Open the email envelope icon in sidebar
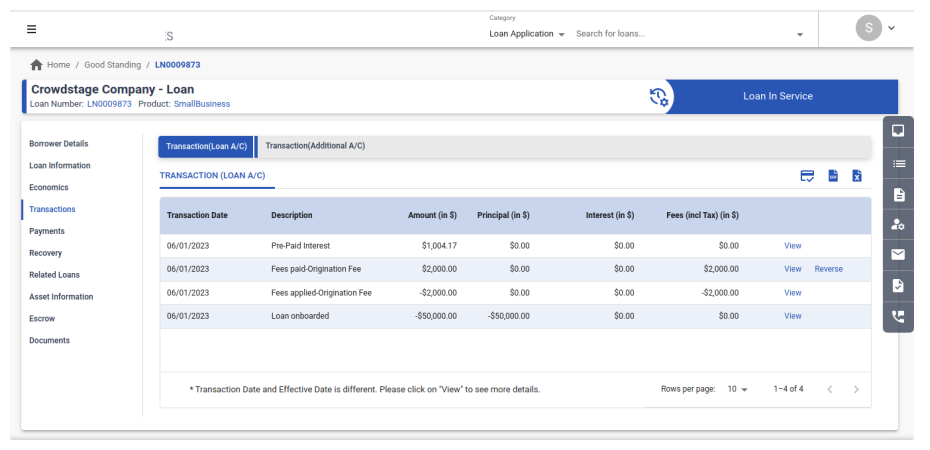The width and height of the screenshot is (930, 450). pos(898,255)
